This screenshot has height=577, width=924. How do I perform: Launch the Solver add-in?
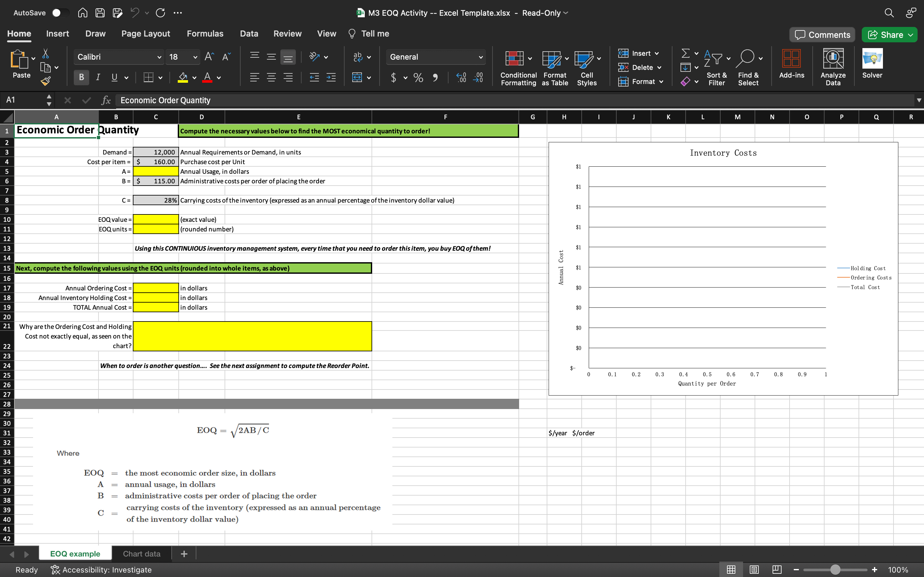point(873,65)
